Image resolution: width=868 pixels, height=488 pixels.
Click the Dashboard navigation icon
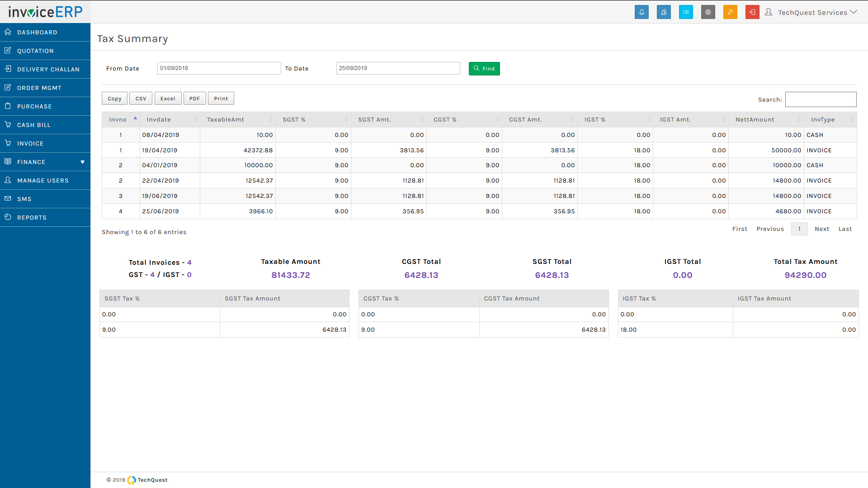(x=8, y=32)
